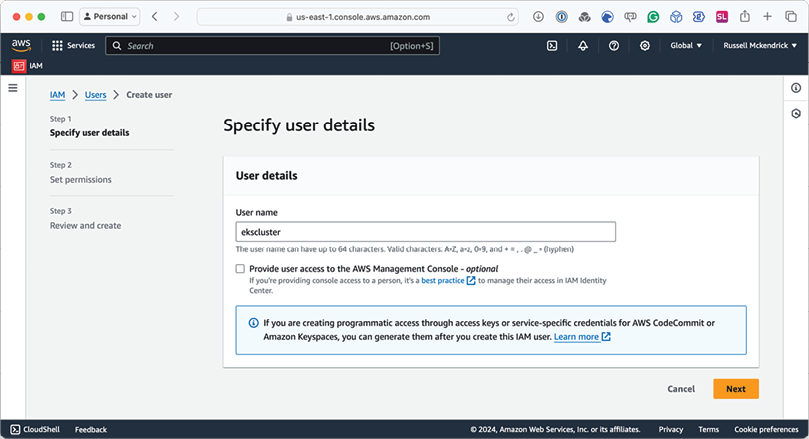Viewport: 809px width, 439px height.
Task: Show Safari tab overview icon
Action: pyautogui.click(x=790, y=17)
